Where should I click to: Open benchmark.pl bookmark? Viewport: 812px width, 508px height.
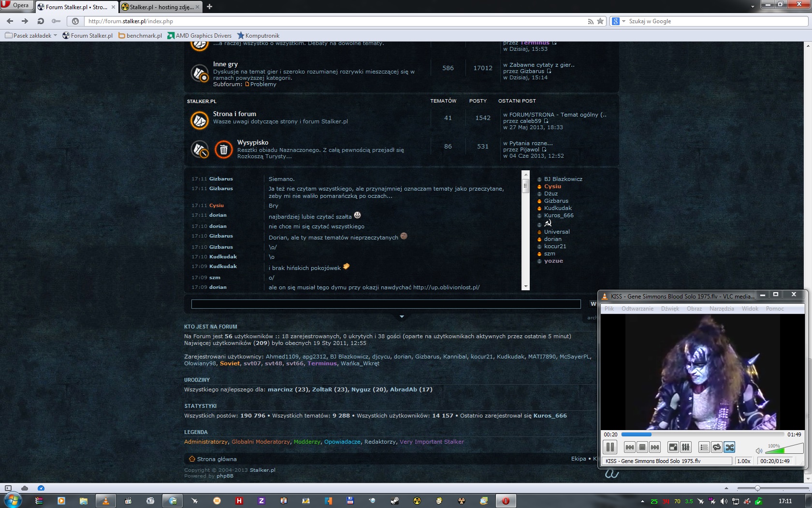pyautogui.click(x=140, y=36)
